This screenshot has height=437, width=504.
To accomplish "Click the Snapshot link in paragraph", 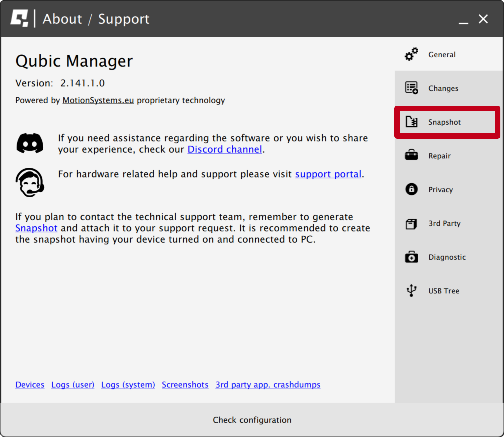I will [x=36, y=228].
